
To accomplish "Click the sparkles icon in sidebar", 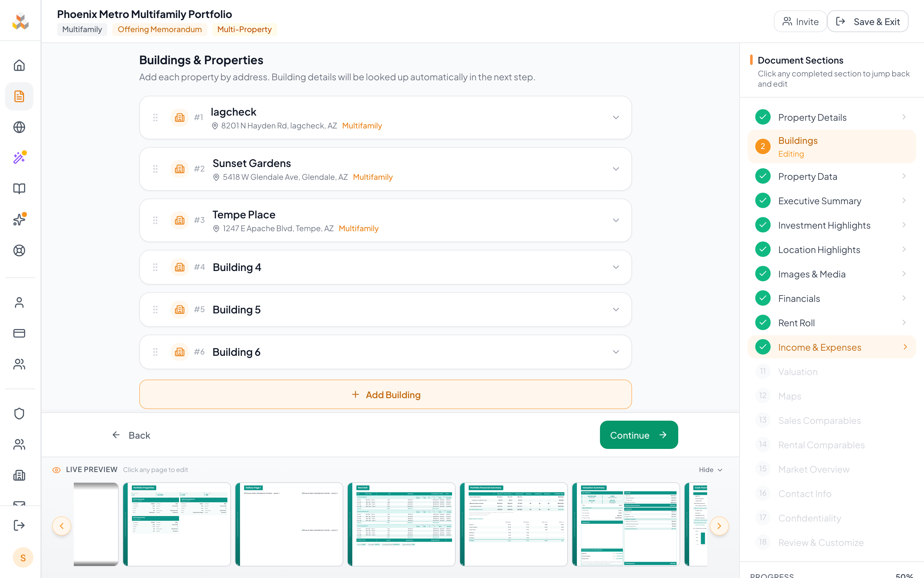I will pyautogui.click(x=19, y=219).
